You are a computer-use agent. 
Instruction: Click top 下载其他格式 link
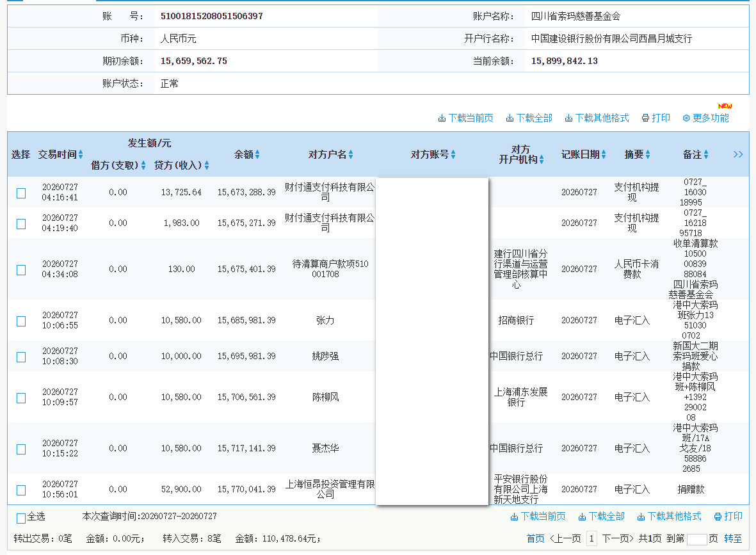(597, 118)
